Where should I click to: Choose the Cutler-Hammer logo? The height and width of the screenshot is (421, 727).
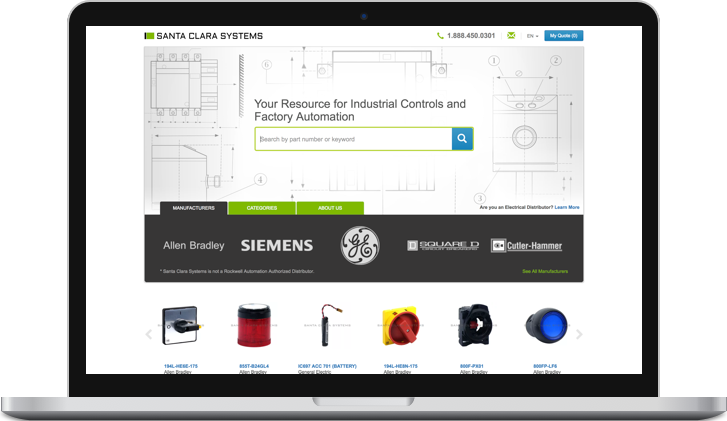coord(526,246)
